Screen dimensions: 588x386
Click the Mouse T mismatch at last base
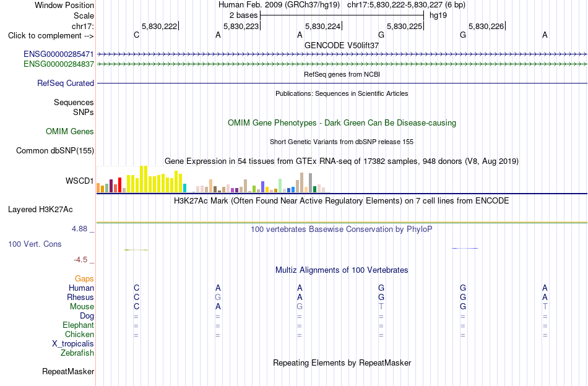[545, 307]
